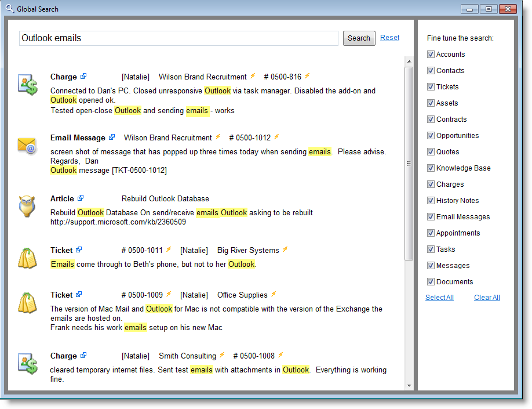The height and width of the screenshot is (409, 532).
Task: Click the Email Message envelope icon
Action: 27,145
